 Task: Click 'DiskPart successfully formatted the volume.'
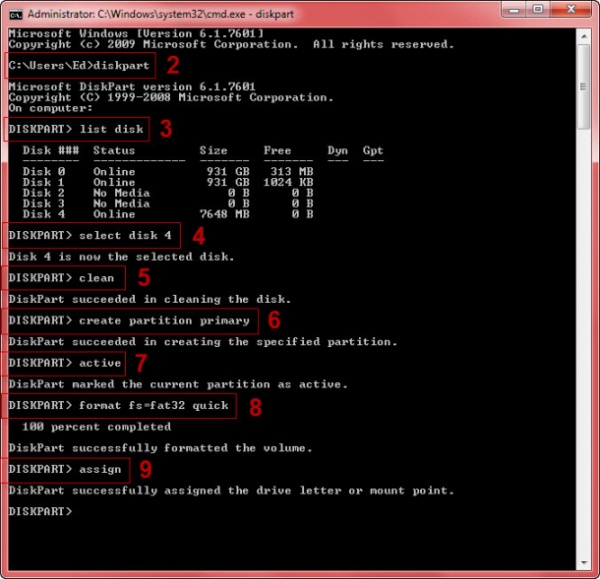160,448
